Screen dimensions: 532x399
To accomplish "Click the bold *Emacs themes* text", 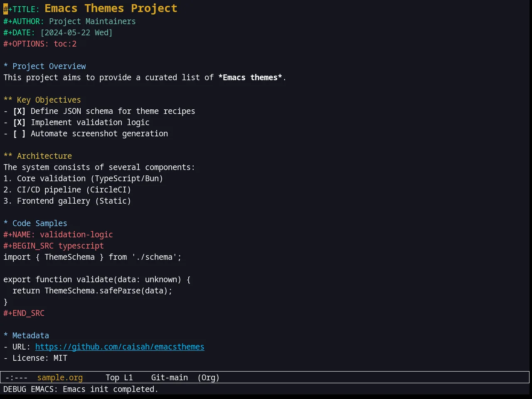I will pos(250,78).
